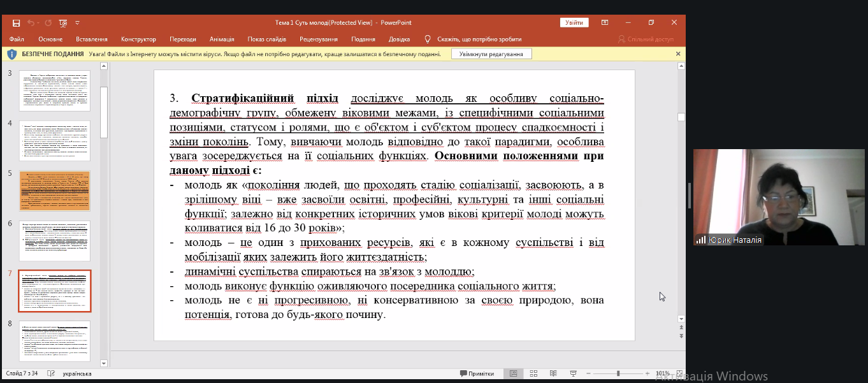Select slide 5 thumbnail with orange background

click(x=54, y=191)
